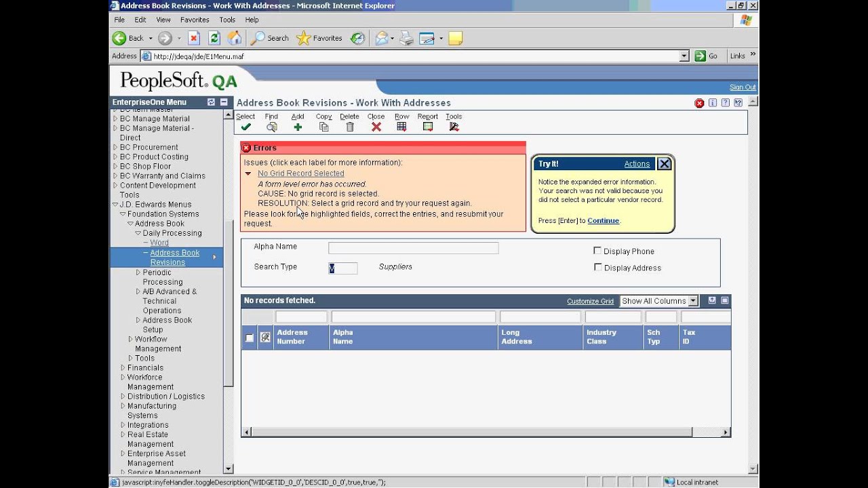The height and width of the screenshot is (488, 868).
Task: Maximize the grid using the expand icon
Action: [725, 300]
